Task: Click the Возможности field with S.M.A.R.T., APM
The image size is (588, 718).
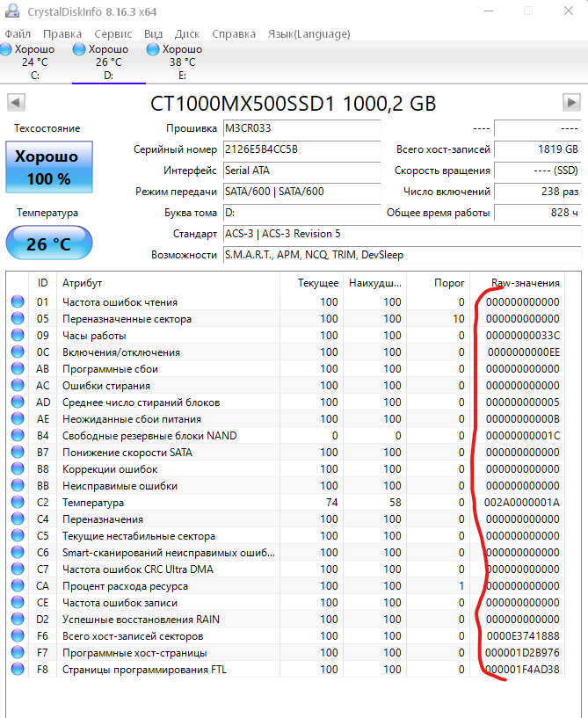Action: coord(402,255)
